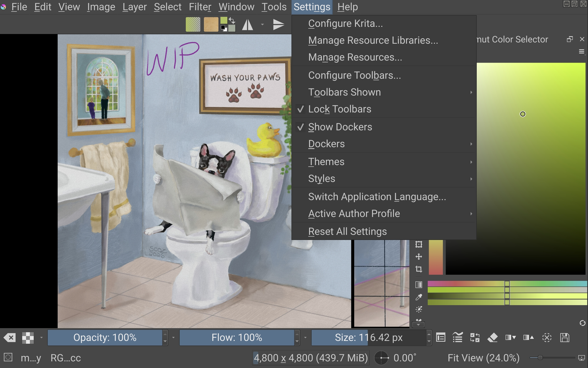Select Configure Toolbars option
This screenshot has height=368, width=588.
click(384, 75)
